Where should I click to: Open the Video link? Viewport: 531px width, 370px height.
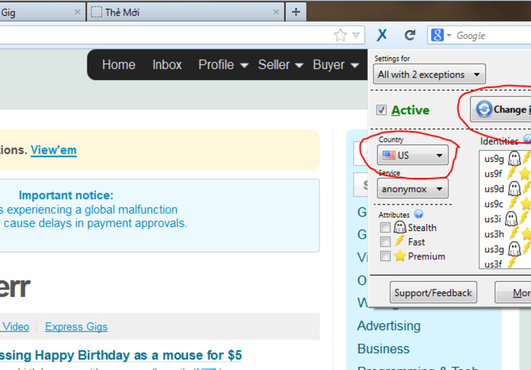pos(16,327)
